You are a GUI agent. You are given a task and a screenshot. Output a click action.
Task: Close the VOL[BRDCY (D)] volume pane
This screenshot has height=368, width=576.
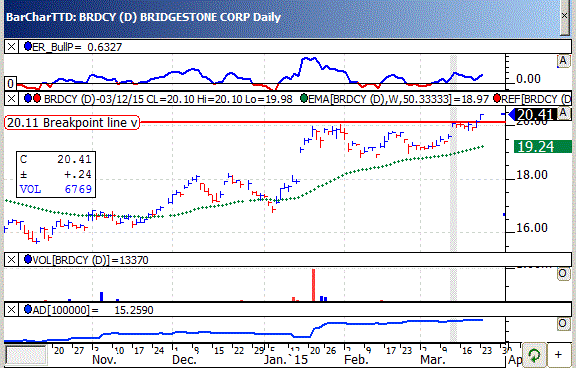click(x=11, y=260)
